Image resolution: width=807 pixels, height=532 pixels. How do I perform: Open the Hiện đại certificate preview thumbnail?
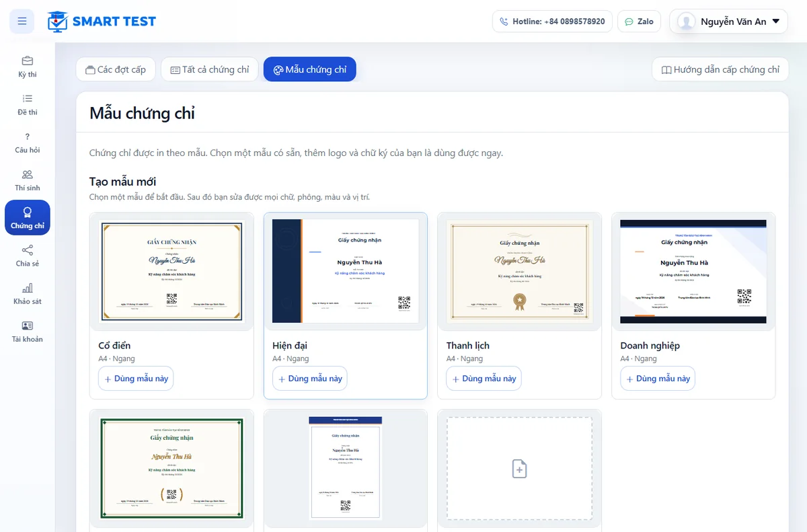(346, 272)
